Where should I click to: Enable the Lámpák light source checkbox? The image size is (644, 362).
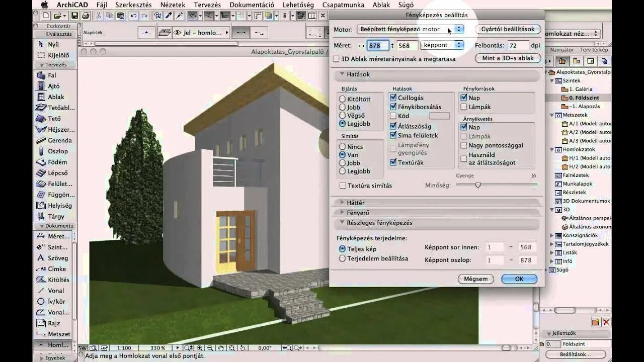coord(464,107)
